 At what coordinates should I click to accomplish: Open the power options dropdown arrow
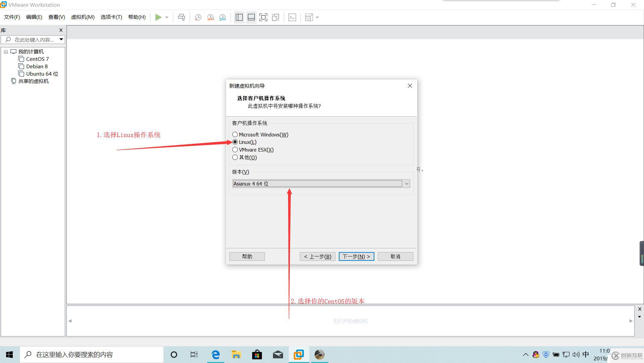[167, 17]
